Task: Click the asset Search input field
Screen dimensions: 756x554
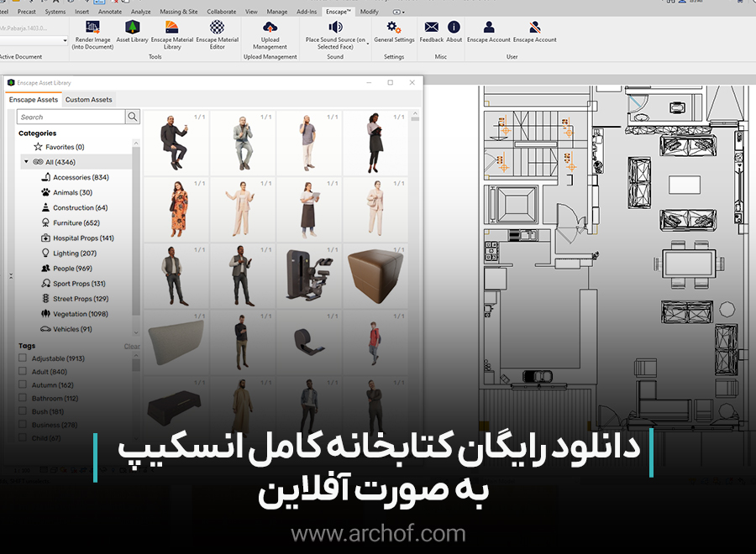Action: pos(71,117)
